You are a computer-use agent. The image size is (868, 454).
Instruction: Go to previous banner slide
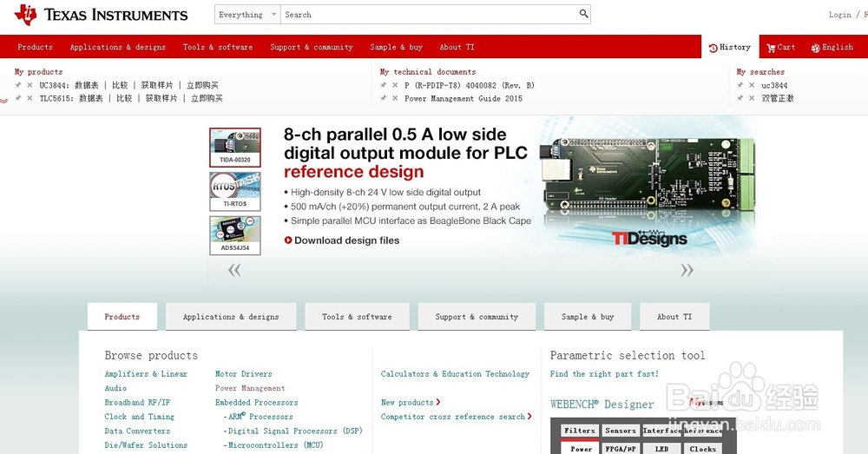coord(234,270)
